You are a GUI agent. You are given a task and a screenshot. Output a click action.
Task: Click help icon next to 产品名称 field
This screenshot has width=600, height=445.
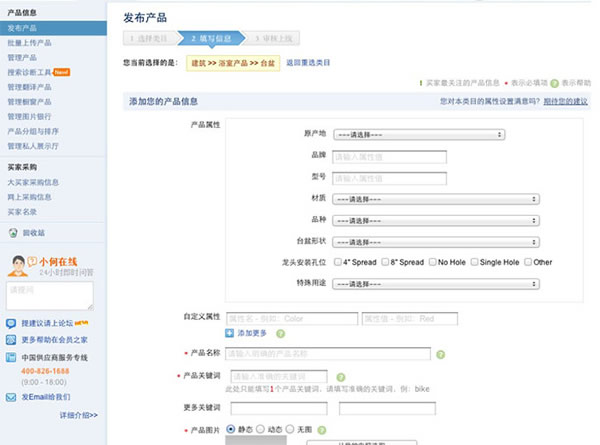[441, 354]
